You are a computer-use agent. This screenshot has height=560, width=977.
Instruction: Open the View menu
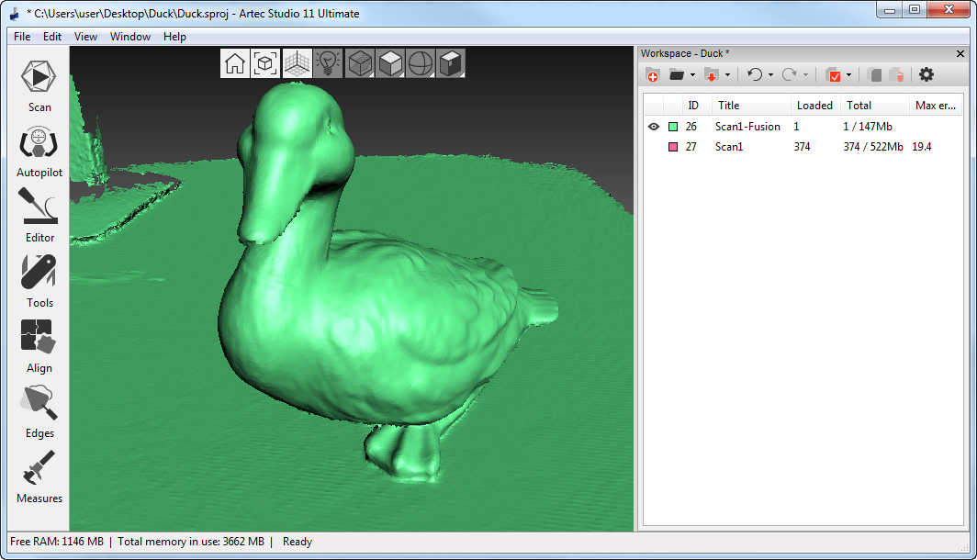pos(85,37)
